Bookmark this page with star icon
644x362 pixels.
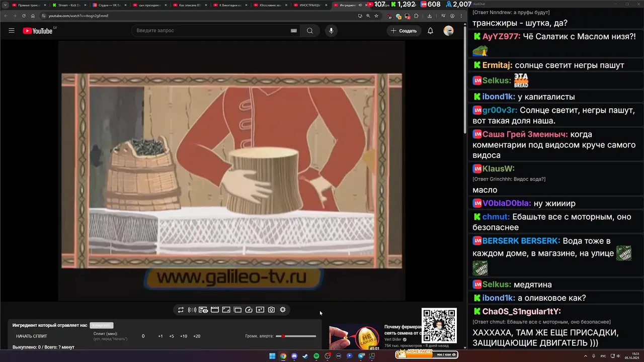tap(376, 16)
